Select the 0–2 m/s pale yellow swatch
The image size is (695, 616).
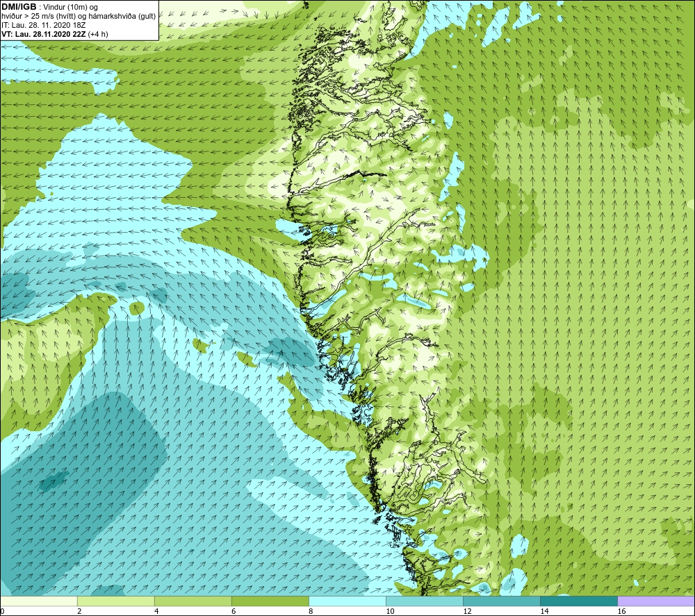point(39,601)
